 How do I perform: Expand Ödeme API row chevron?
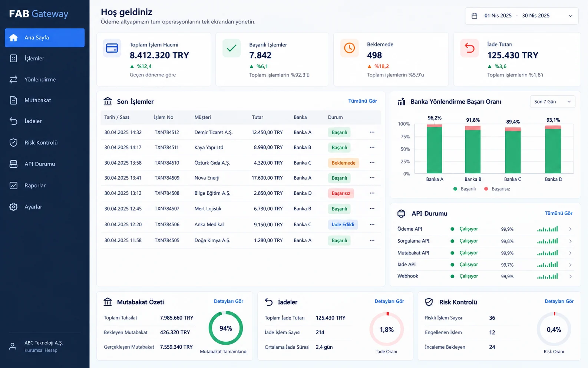tap(570, 229)
